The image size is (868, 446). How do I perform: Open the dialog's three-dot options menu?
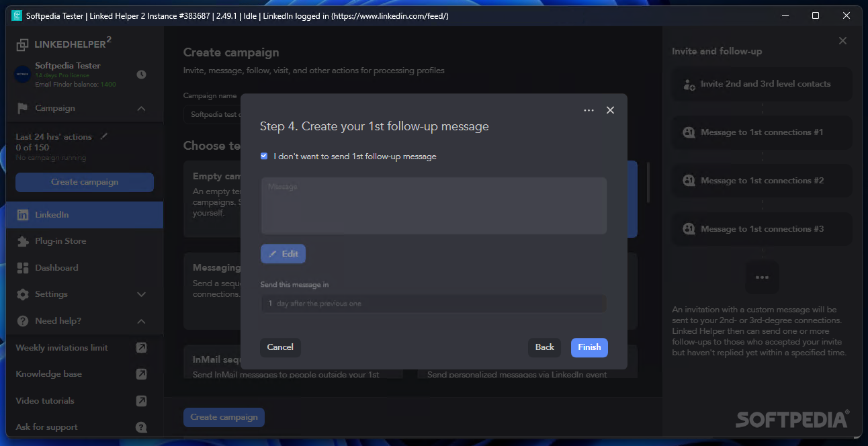pyautogui.click(x=589, y=110)
